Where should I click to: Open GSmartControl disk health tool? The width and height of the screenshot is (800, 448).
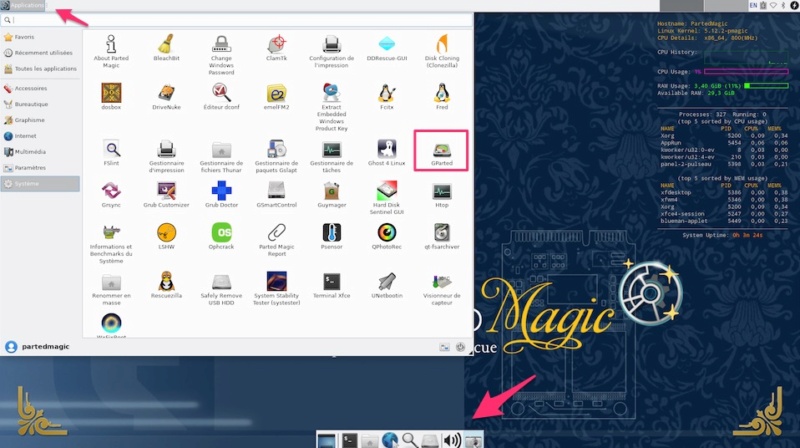[277, 194]
